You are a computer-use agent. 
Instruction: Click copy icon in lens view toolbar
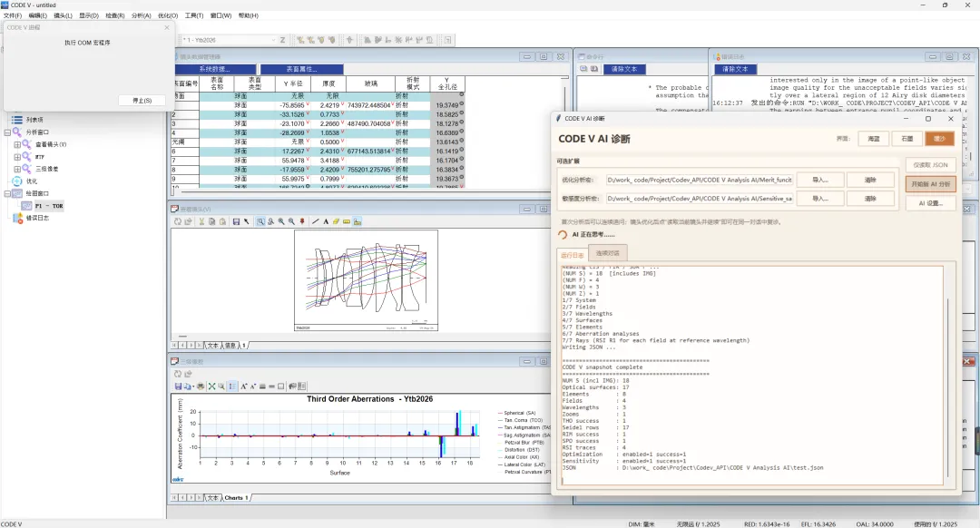point(211,222)
